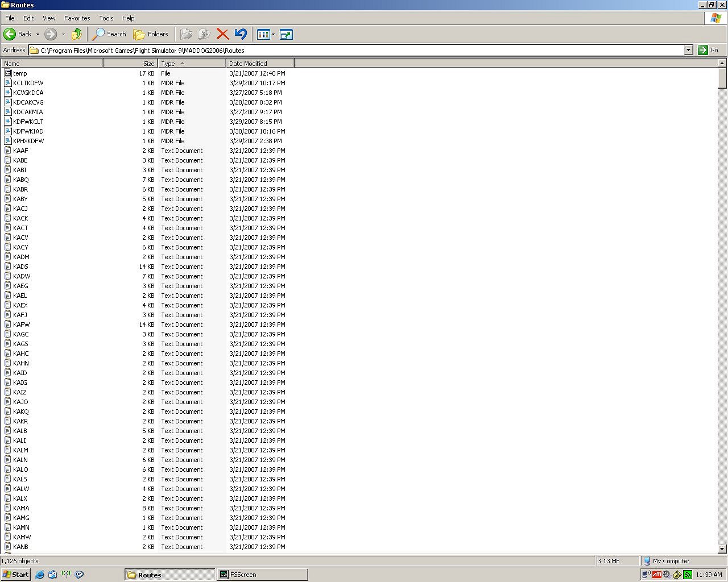Click the wireless icon in Quick Launch
This screenshot has width=728, height=582.
(x=66, y=575)
